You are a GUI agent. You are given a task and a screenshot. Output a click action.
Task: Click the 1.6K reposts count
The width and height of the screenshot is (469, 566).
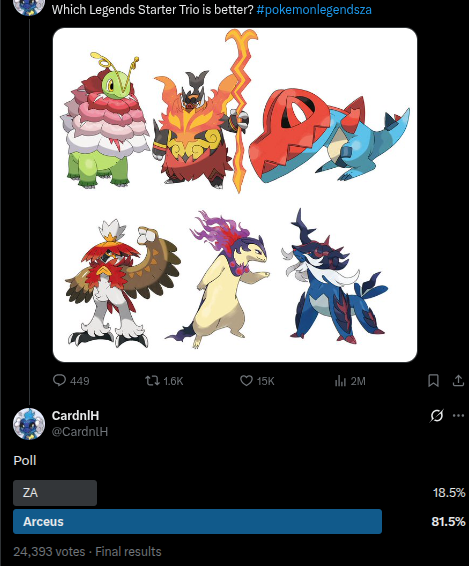[173, 381]
